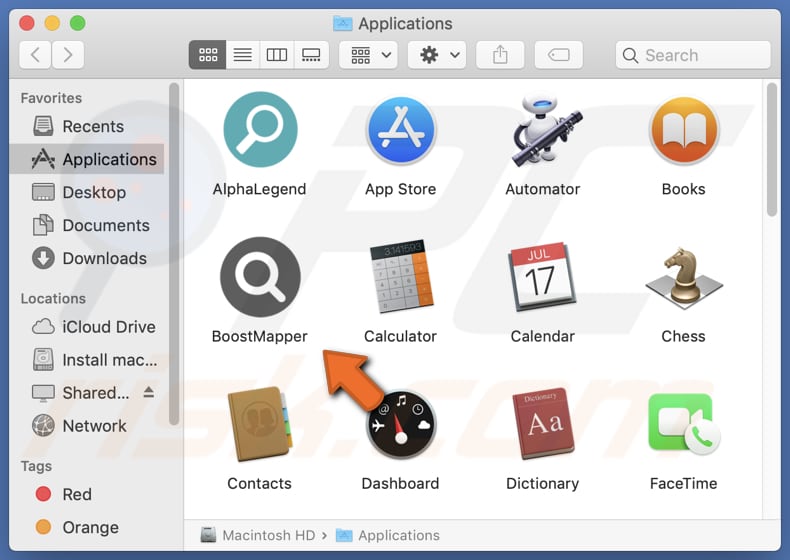Click the Dashboard label text
This screenshot has height=560, width=790.
(401, 483)
